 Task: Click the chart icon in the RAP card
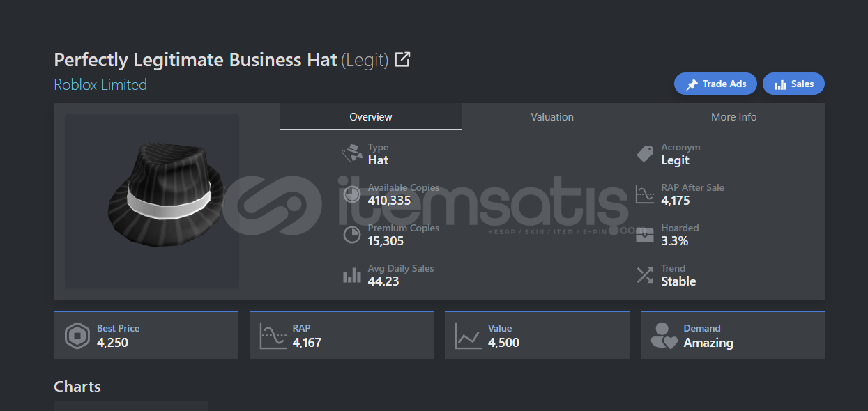273,336
